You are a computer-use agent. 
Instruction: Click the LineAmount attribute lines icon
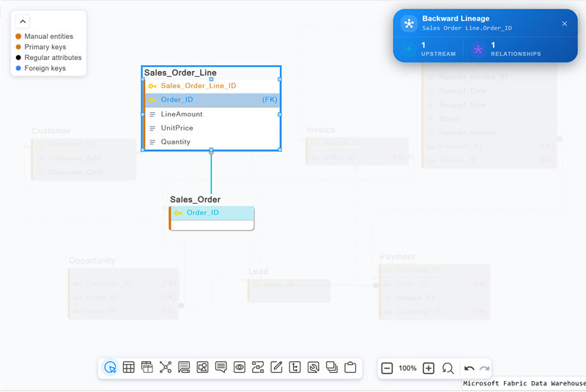[x=152, y=114]
